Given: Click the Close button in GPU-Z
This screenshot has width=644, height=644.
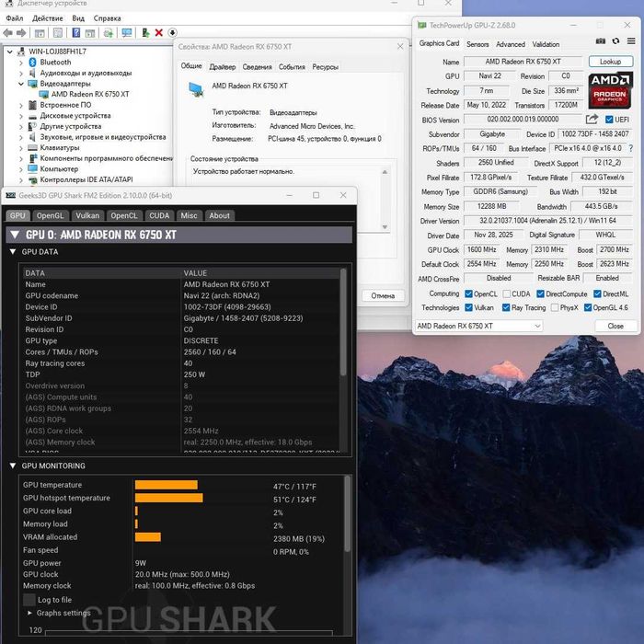Looking at the screenshot, I should pos(615,326).
